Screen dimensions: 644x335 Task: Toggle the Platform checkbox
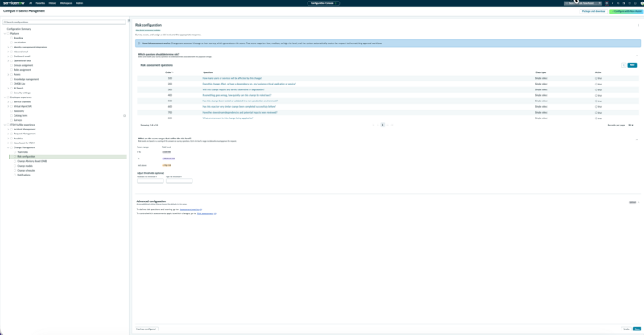click(8, 33)
